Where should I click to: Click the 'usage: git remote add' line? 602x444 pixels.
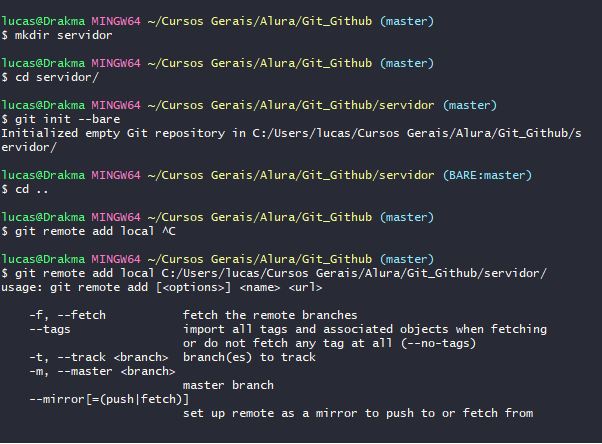[162, 287]
